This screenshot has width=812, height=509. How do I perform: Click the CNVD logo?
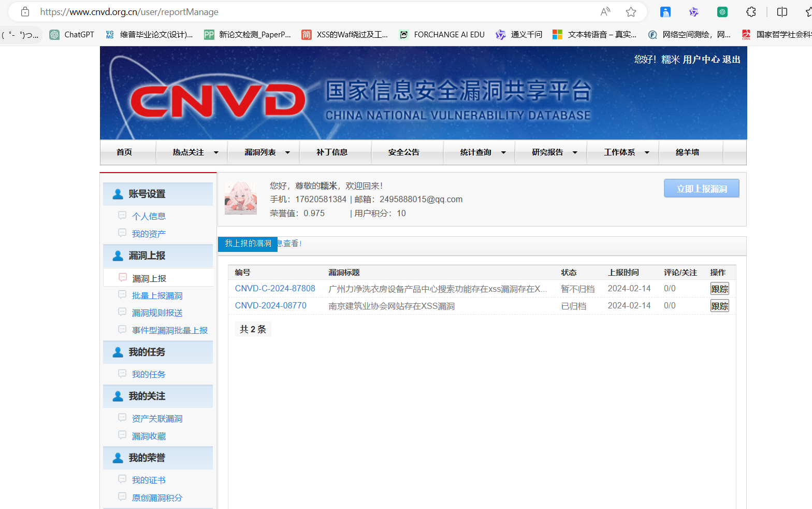tap(218, 100)
